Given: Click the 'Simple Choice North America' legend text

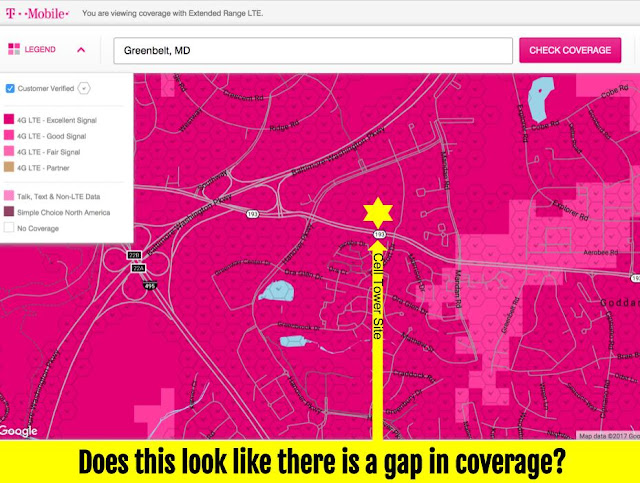Looking at the screenshot, I should pos(64,213).
